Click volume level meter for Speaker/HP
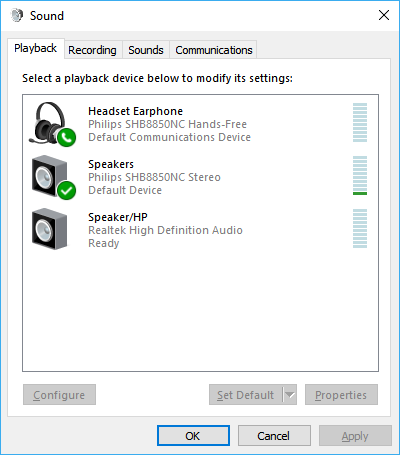The width and height of the screenshot is (400, 455). [x=360, y=228]
